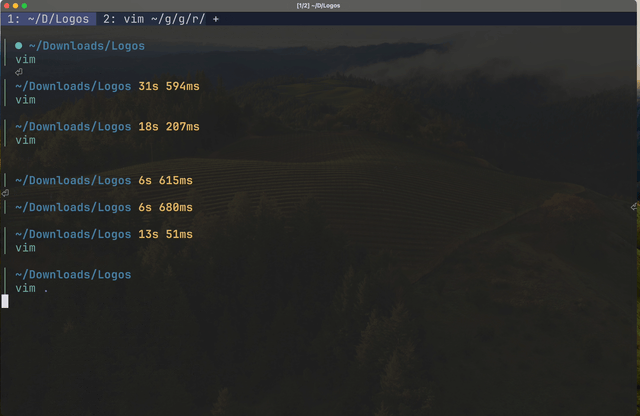Click the "6s 615ms" duration text
The width and height of the screenshot is (640, 416).
(x=165, y=181)
